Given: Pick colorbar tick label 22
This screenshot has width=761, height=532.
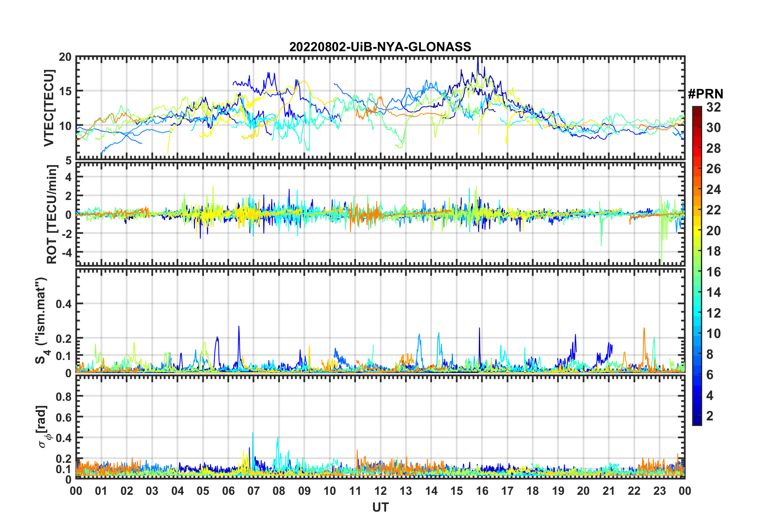Looking at the screenshot, I should pos(713,210).
